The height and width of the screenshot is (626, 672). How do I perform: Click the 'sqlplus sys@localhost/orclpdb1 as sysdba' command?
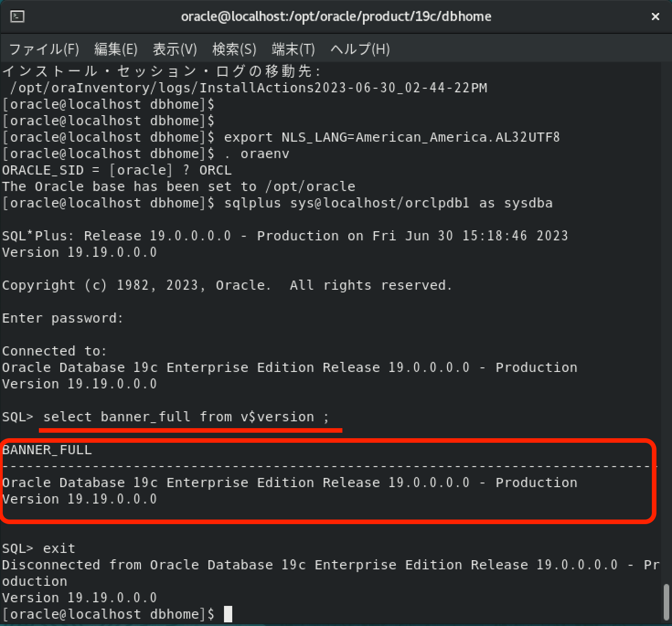click(x=388, y=203)
